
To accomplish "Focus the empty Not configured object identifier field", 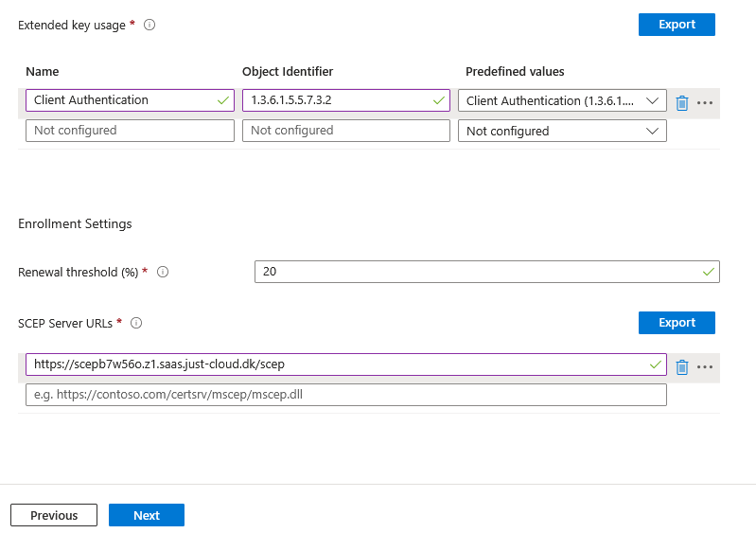I will coord(346,131).
